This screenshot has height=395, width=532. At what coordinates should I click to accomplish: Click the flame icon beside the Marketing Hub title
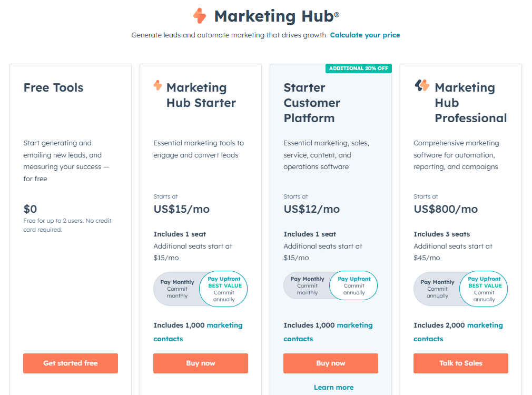click(x=200, y=16)
